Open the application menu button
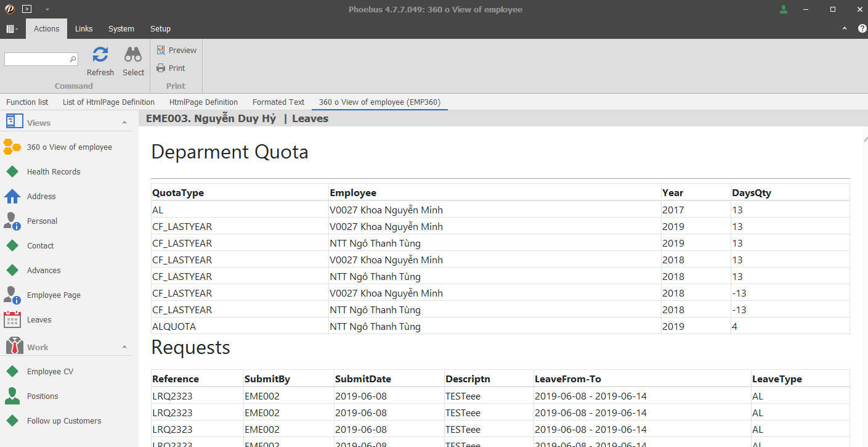Viewport: 868px width, 447px height. pyautogui.click(x=12, y=29)
